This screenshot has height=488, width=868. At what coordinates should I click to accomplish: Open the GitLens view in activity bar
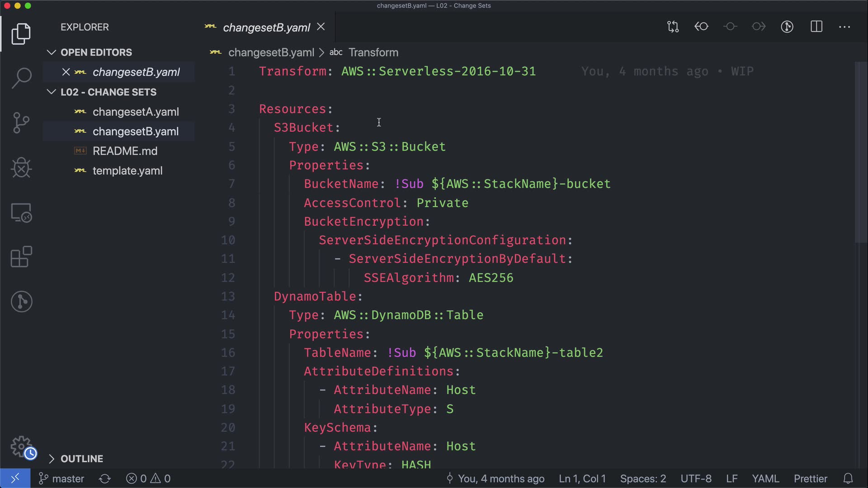tap(21, 301)
